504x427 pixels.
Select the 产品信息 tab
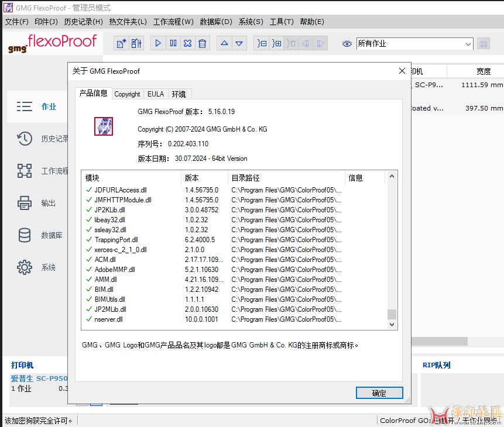click(93, 94)
